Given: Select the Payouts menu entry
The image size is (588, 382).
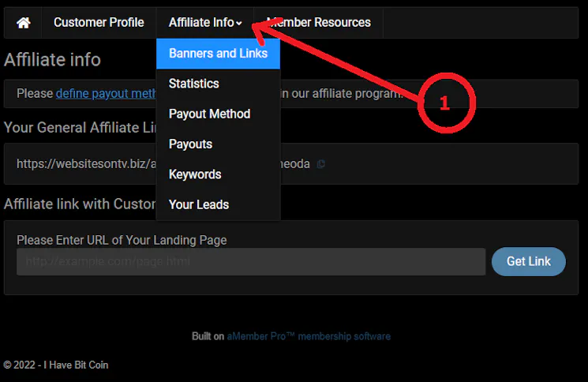Looking at the screenshot, I should 190,144.
